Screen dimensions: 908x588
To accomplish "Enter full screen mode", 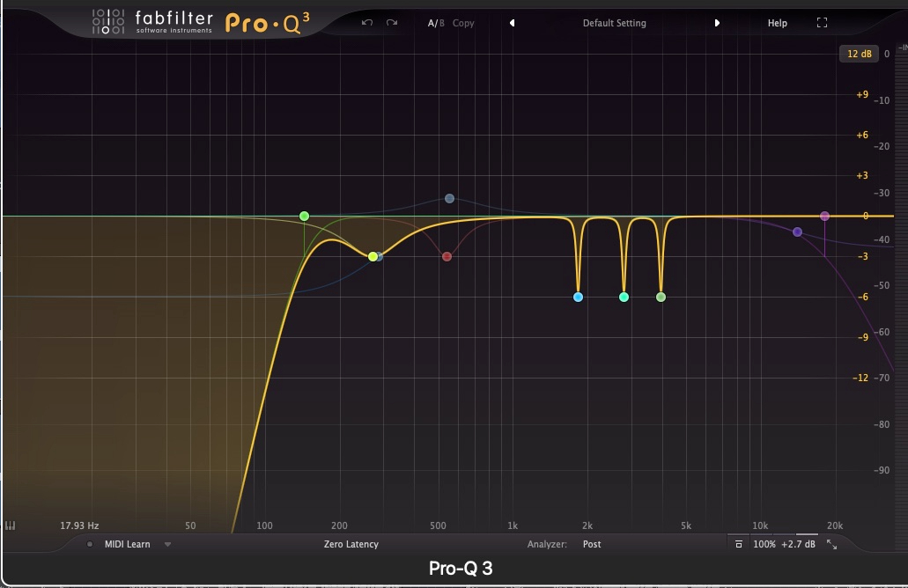I will [822, 23].
